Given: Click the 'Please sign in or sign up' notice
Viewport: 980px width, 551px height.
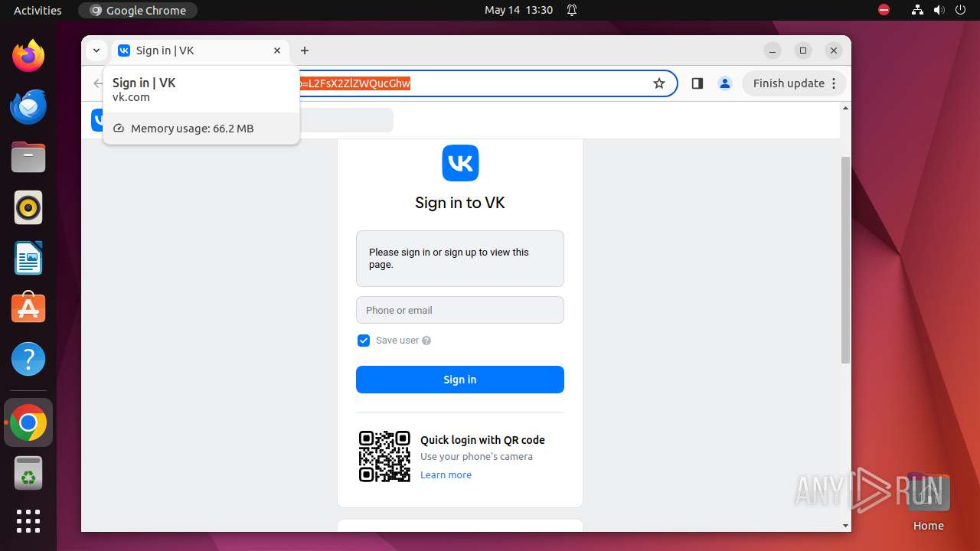Looking at the screenshot, I should click(460, 259).
